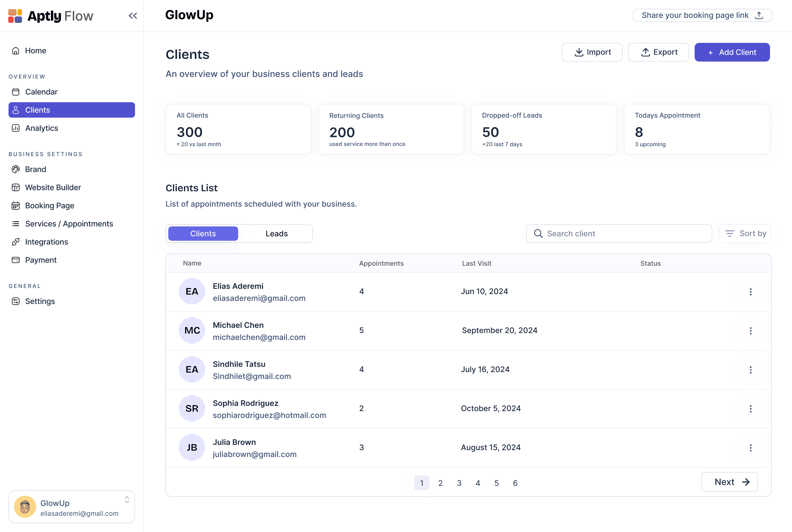Select the Clients toggle segment

203,233
